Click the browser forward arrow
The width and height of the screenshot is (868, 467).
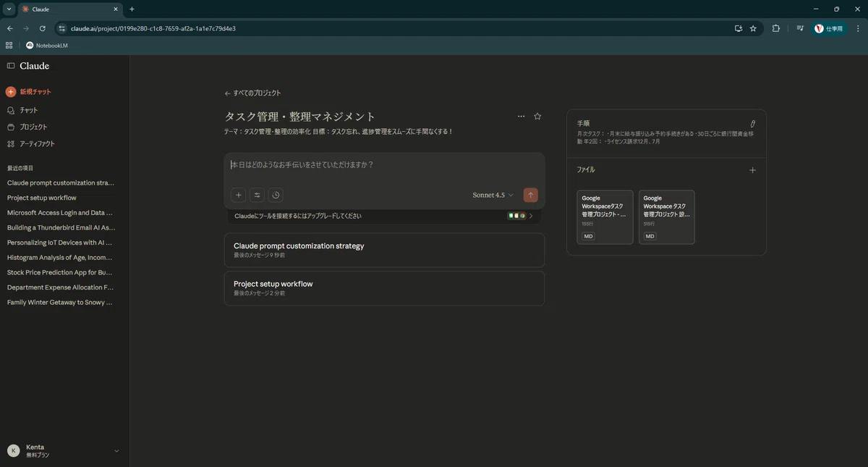26,28
